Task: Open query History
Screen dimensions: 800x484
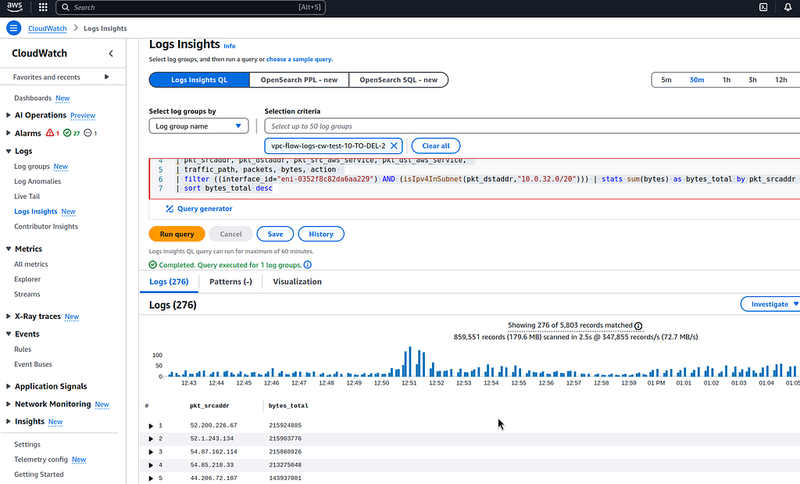Action: [321, 234]
